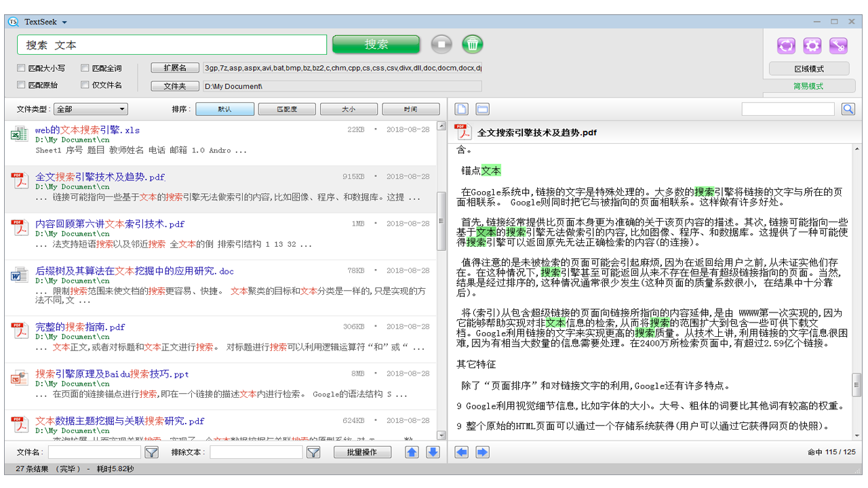Image resolution: width=868 pixels, height=488 pixels.
Task: Stop the running search with the stop icon
Action: [441, 44]
